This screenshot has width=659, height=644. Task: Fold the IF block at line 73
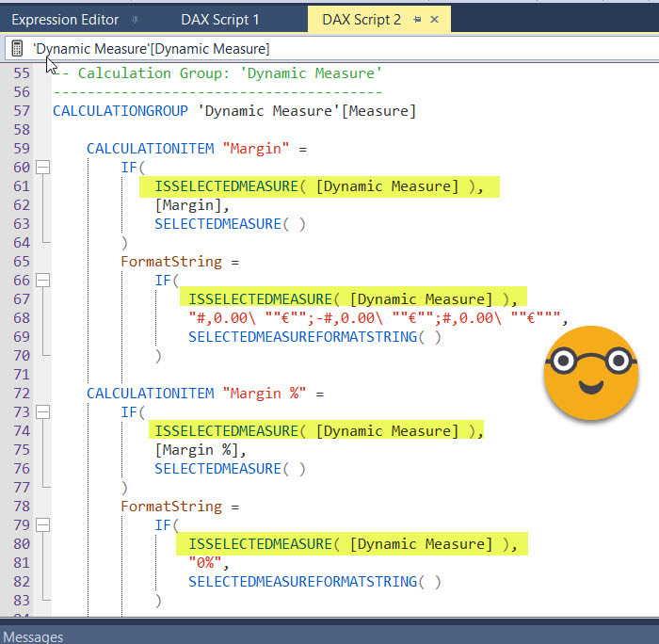(x=41, y=412)
